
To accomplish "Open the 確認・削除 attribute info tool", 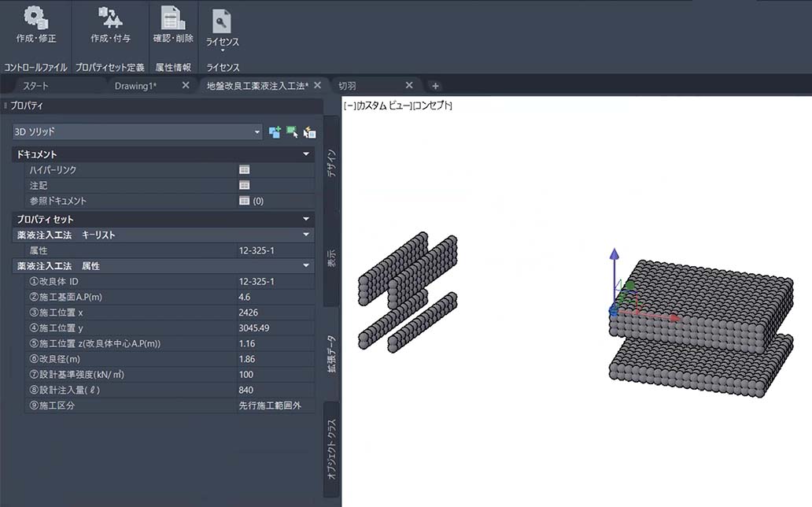I will (x=173, y=17).
